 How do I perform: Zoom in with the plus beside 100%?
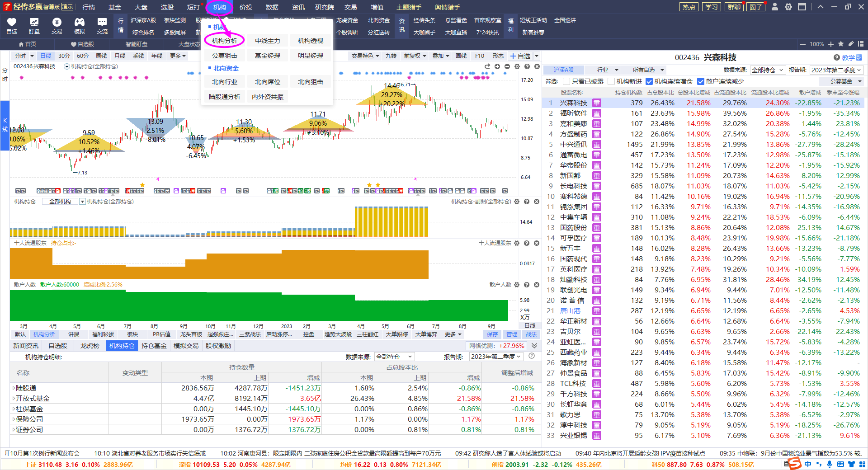coord(831,44)
